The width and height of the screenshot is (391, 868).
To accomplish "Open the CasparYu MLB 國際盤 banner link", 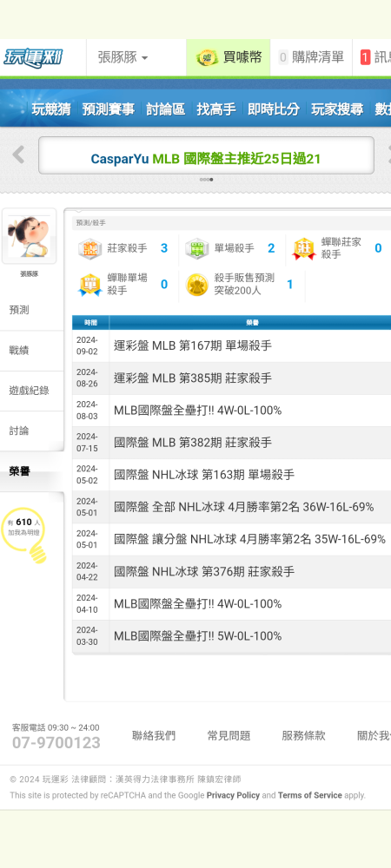I will point(206,159).
